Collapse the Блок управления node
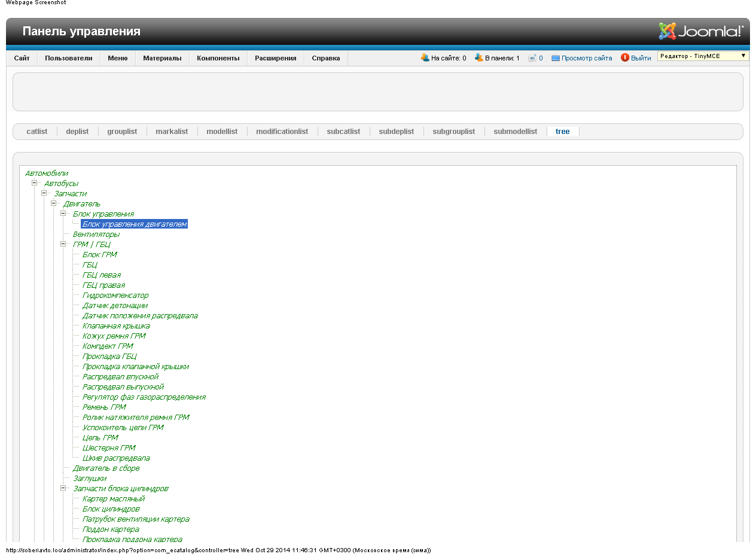 point(63,214)
